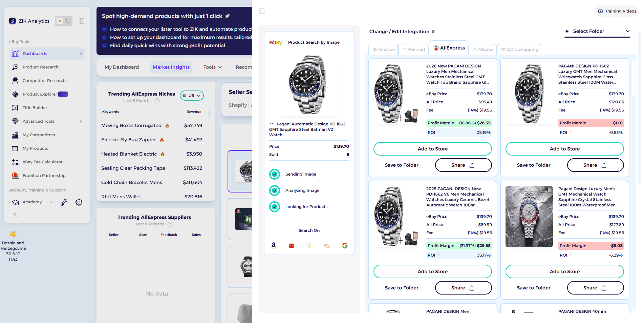Screen dimensions: 644x323
Task: Change the US country selector dropdown
Action: point(192,96)
